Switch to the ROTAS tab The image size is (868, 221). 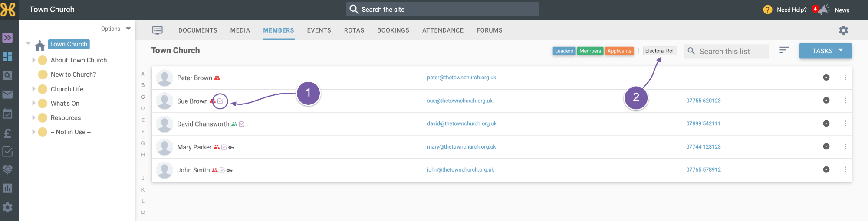tap(354, 30)
